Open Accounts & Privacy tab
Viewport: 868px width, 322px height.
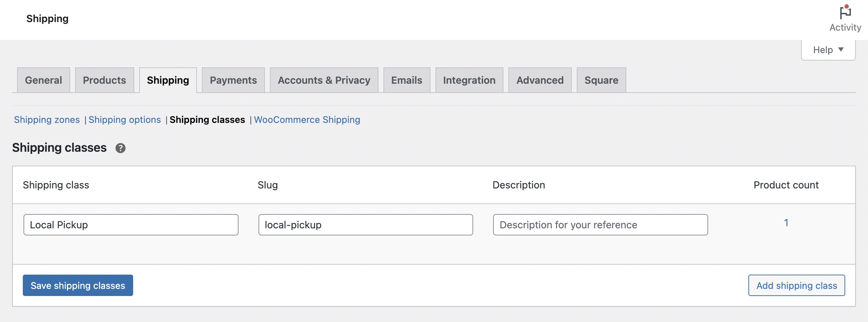324,80
